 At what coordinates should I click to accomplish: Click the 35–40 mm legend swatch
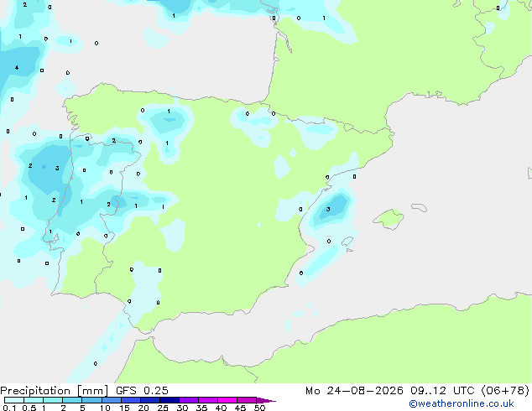(x=208, y=400)
